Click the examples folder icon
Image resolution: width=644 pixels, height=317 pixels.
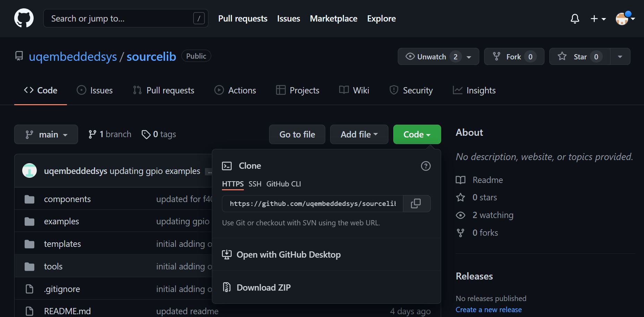[29, 221]
